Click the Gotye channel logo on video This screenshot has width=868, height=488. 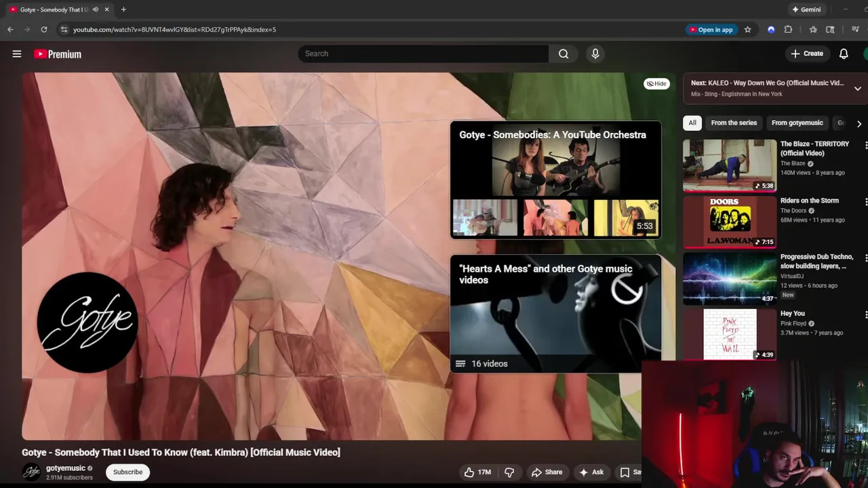[87, 322]
